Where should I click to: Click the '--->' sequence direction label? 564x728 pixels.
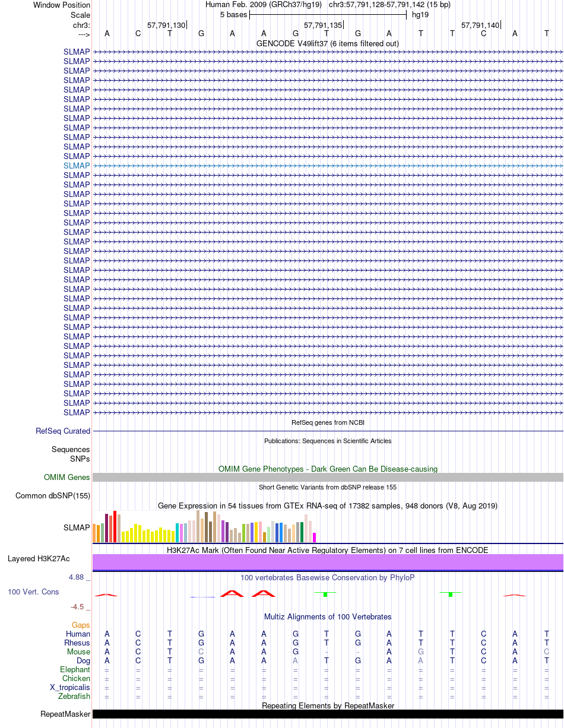pos(84,34)
